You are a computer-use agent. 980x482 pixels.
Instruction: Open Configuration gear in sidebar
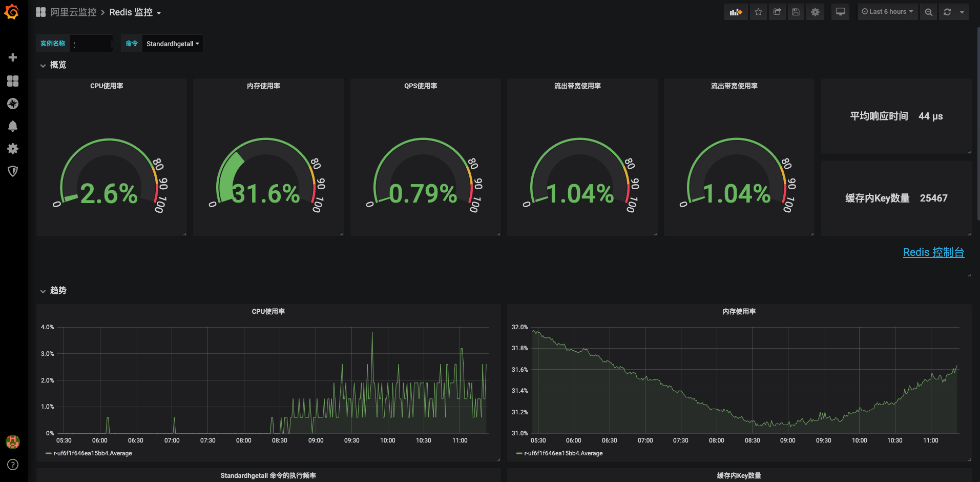coord(13,149)
